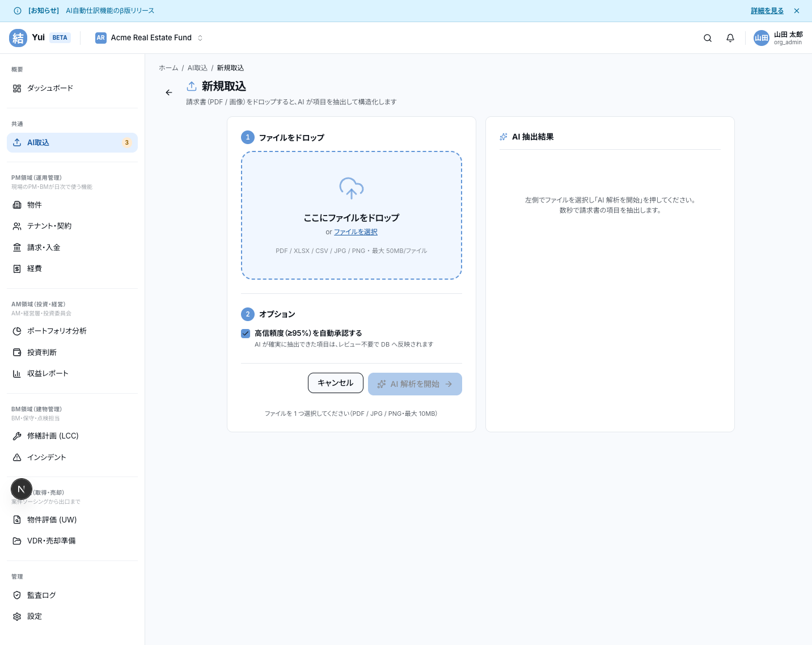The height and width of the screenshot is (645, 812).
Task: Click the 物件評価 document search icon
Action: pos(17,520)
